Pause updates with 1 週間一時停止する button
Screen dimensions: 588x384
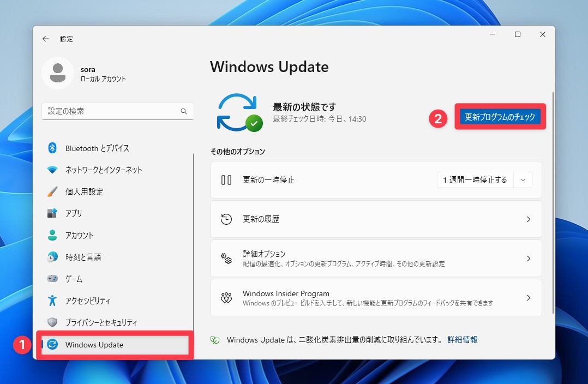(475, 180)
